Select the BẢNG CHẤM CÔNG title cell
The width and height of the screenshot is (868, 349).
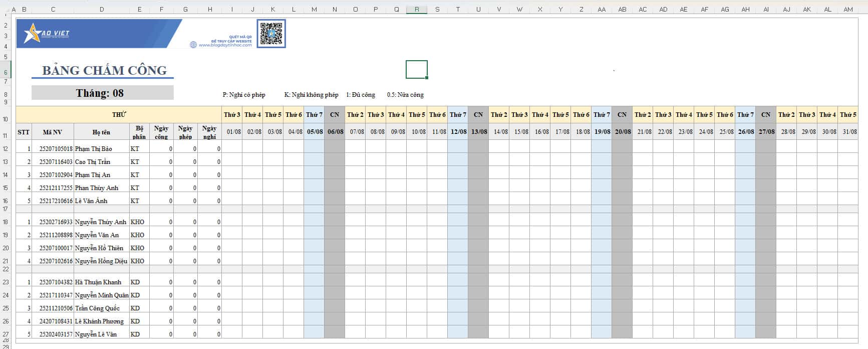(104, 70)
